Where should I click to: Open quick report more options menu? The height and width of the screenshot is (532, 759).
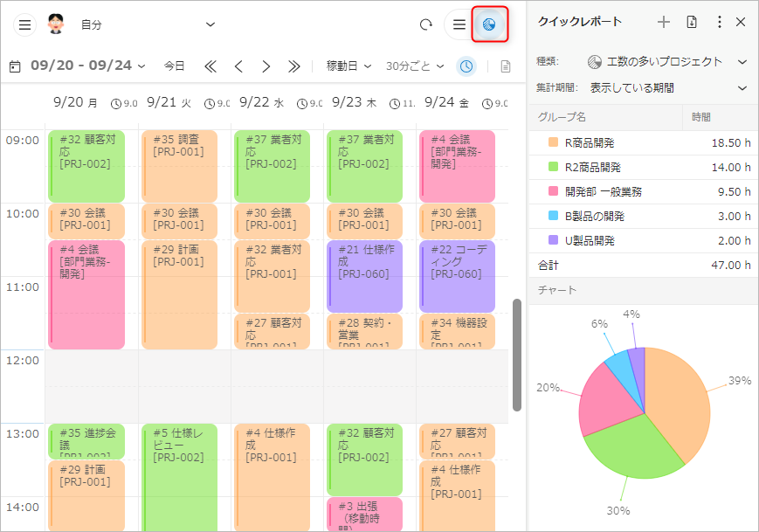click(x=719, y=22)
